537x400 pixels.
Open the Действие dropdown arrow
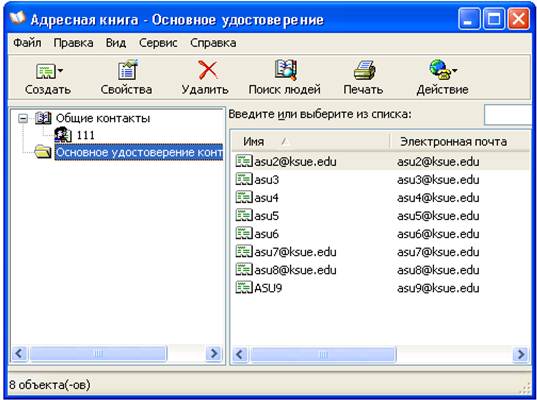[x=454, y=71]
